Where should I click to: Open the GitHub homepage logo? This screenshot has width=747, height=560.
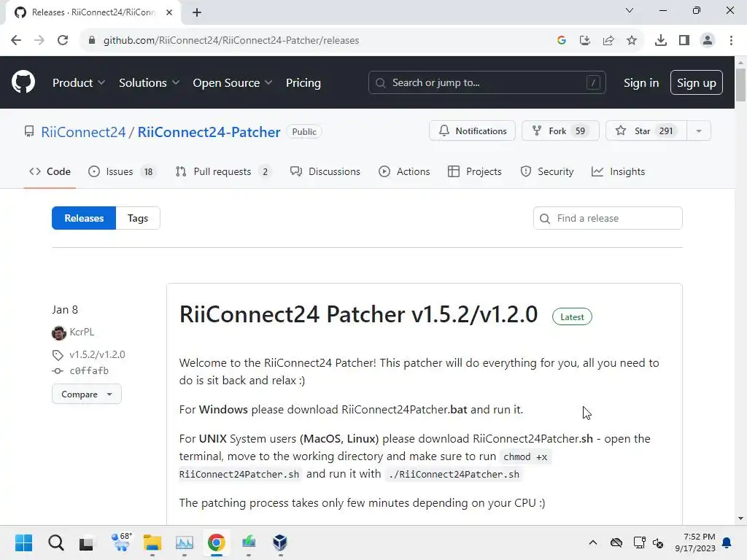[23, 82]
